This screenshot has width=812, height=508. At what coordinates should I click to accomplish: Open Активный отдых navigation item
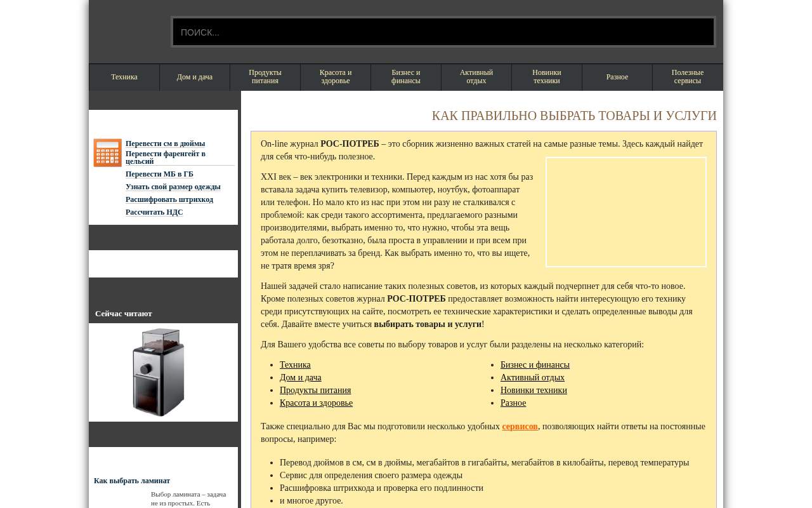tap(476, 77)
